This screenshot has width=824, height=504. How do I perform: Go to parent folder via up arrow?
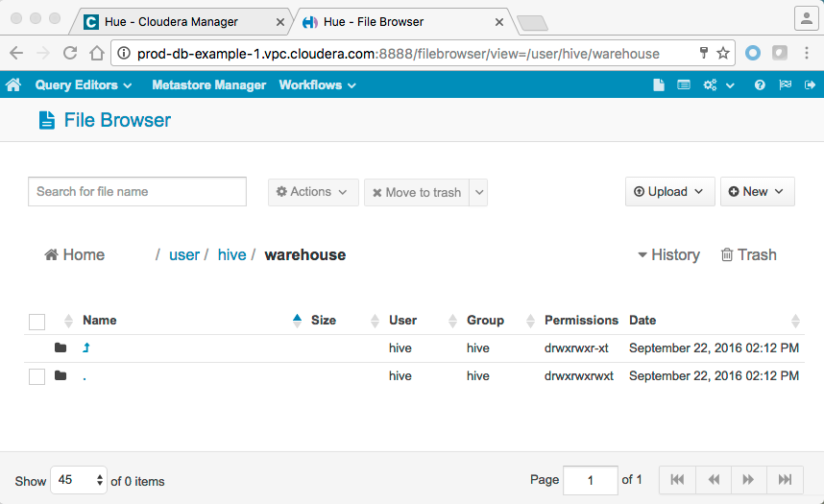pos(86,348)
